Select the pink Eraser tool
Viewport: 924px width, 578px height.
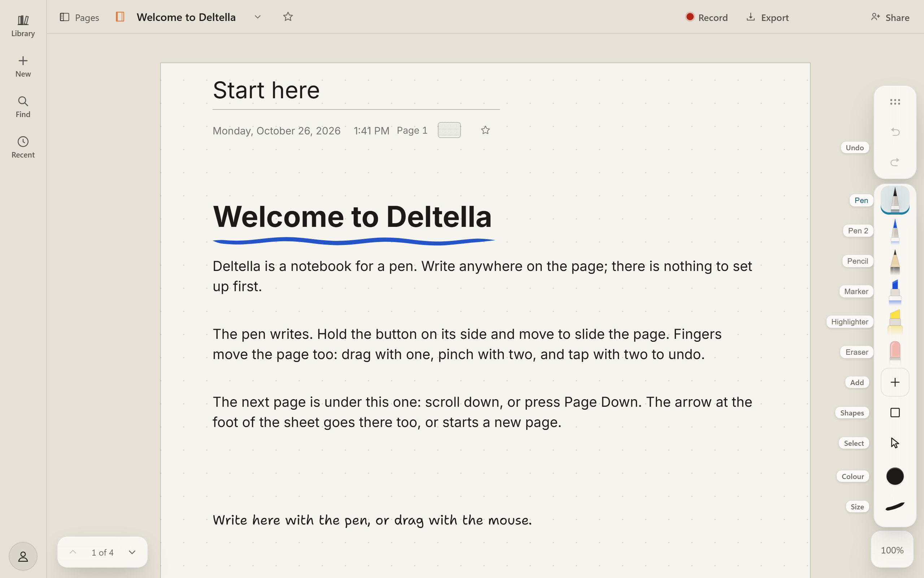pyautogui.click(x=895, y=352)
